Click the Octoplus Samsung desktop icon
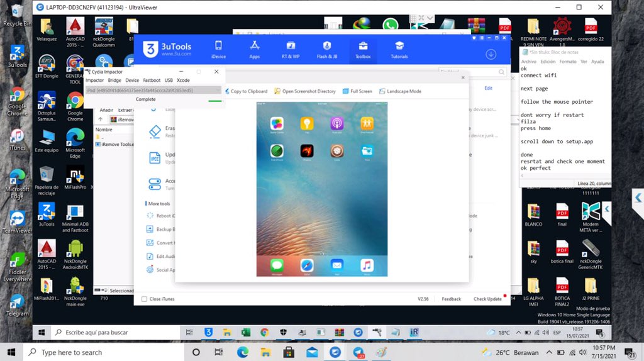This screenshot has width=644, height=361. pyautogui.click(x=47, y=106)
